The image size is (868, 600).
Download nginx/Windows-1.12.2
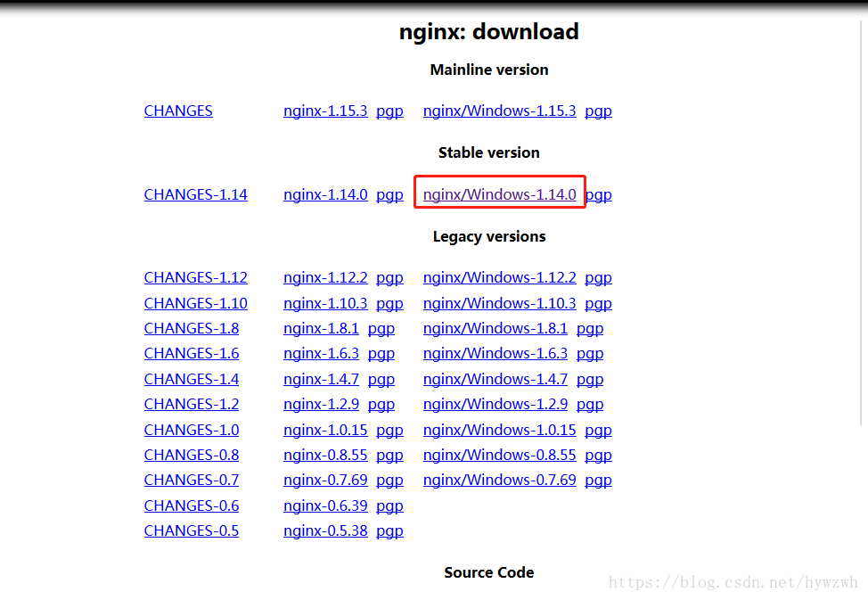pyautogui.click(x=499, y=277)
